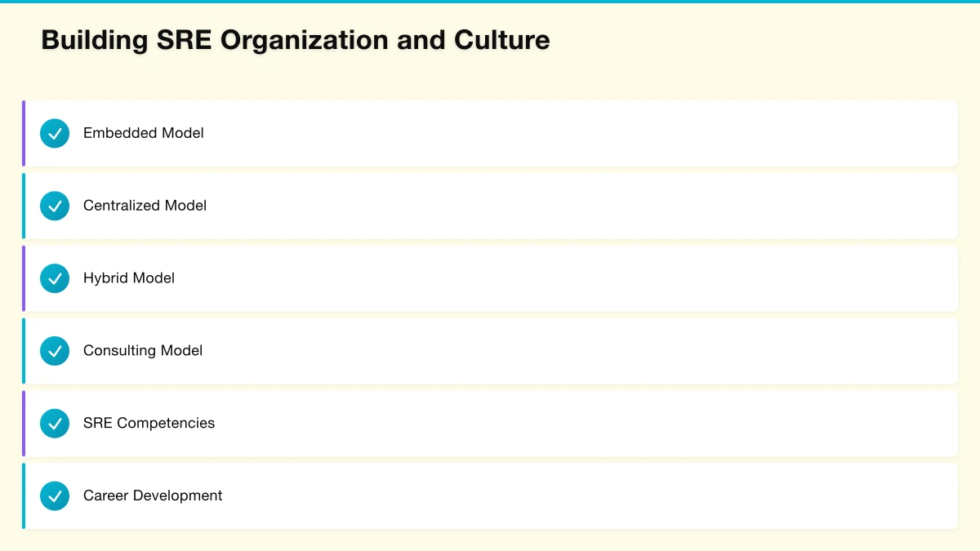
Task: Click the checkmark icon beside Embedded Model
Action: (x=55, y=133)
